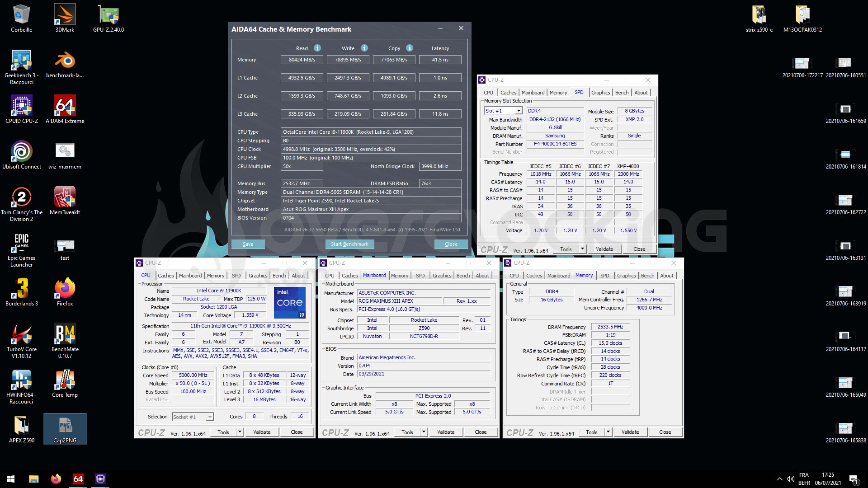The image size is (868, 488).
Task: Select the Cap2PNG desktop icon
Action: coord(65,429)
